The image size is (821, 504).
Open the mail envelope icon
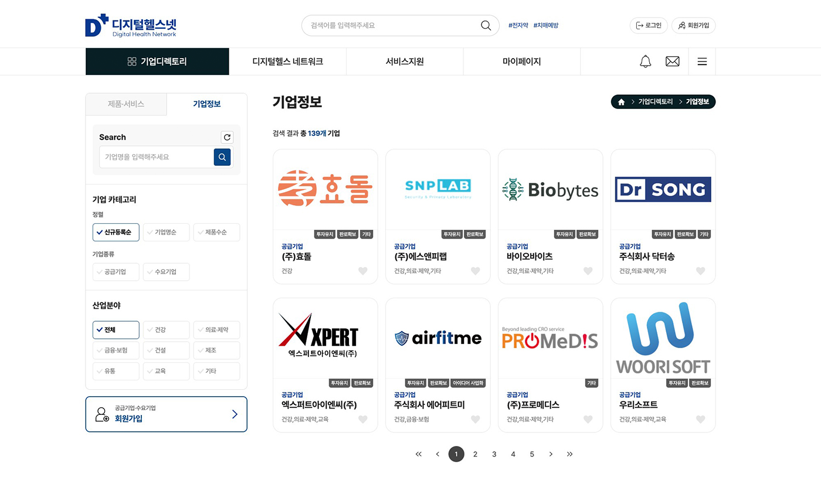(672, 62)
